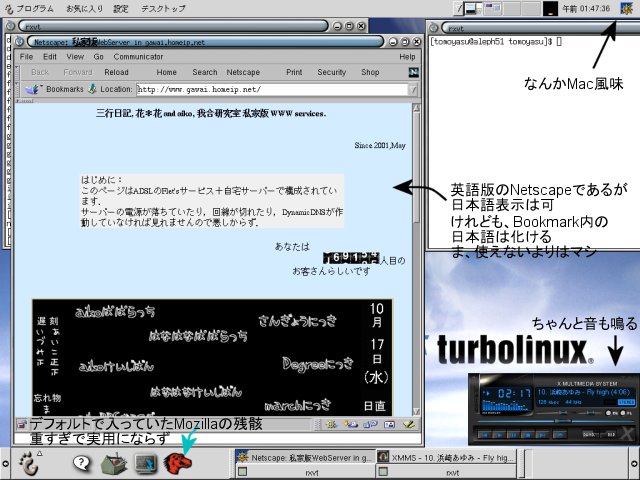Screen dimensions: 640x480
Task: Click the Netscape window menu icon in title bar
Action: (x=19, y=41)
